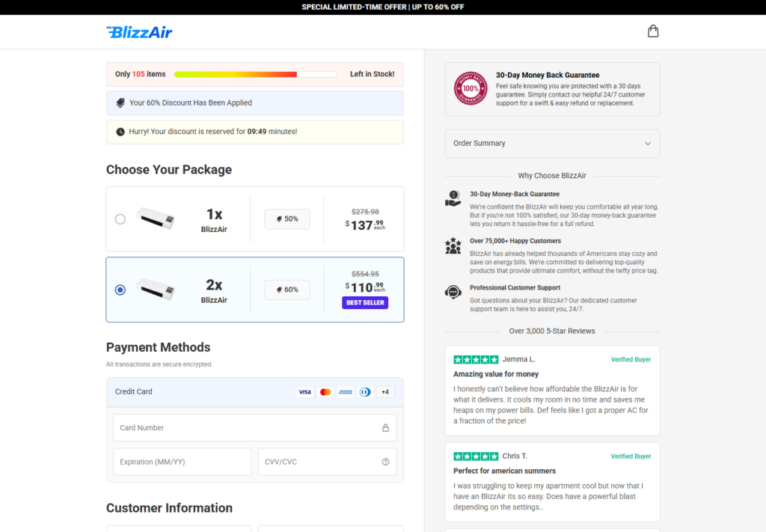Click the 'Amazing value for money' review title
Screen dimensions: 766x532
coord(496,374)
